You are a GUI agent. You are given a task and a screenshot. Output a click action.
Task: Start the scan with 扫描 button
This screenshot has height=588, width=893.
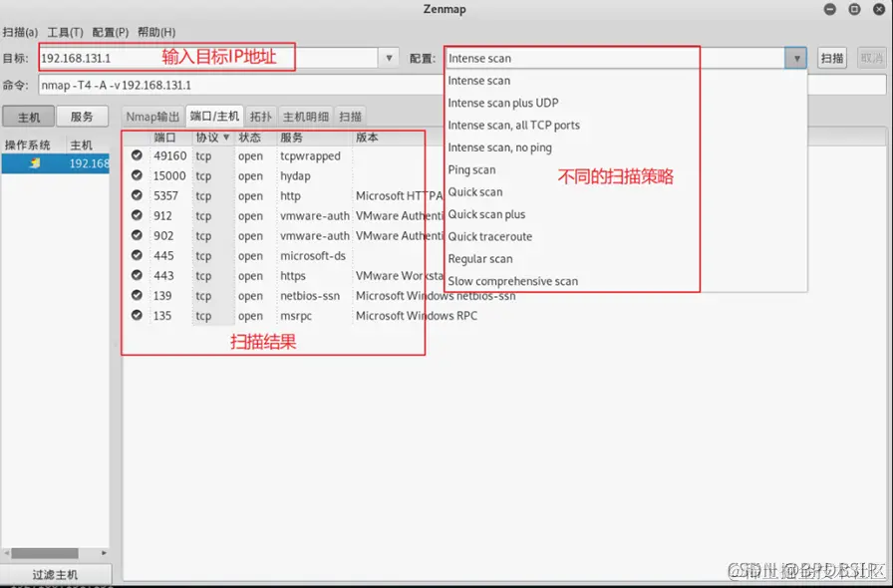(x=832, y=58)
